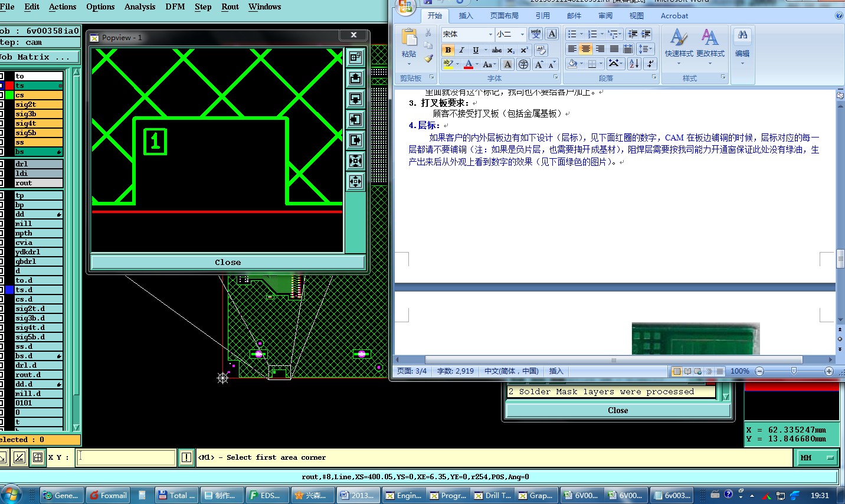This screenshot has height=504, width=845.
Task: Open the Actions menu
Action: (63, 6)
